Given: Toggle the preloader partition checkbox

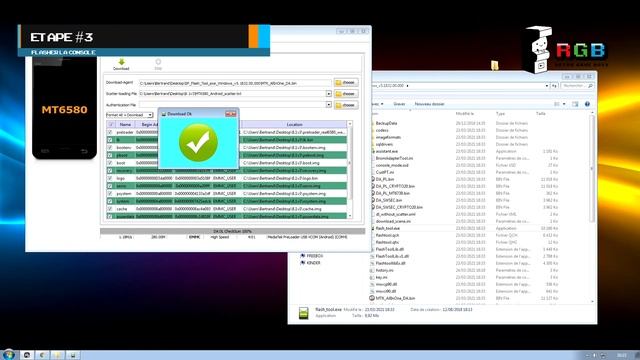Looking at the screenshot, I should click(110, 132).
